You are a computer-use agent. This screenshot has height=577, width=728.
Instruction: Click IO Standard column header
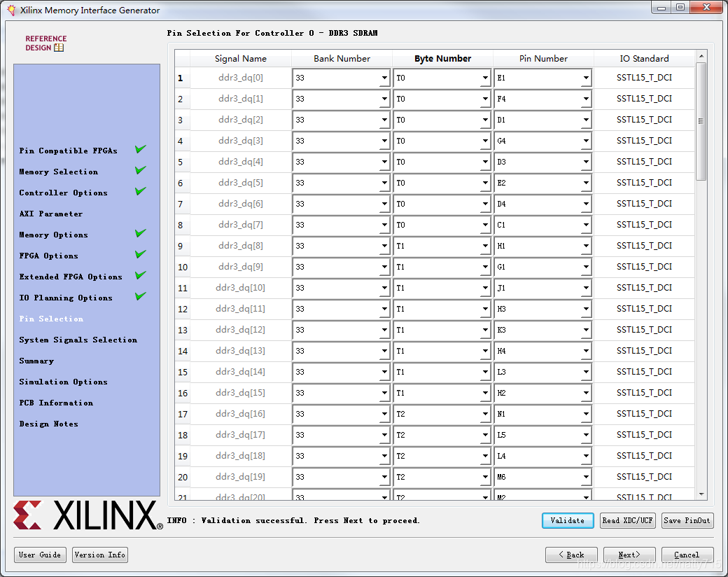coord(645,59)
